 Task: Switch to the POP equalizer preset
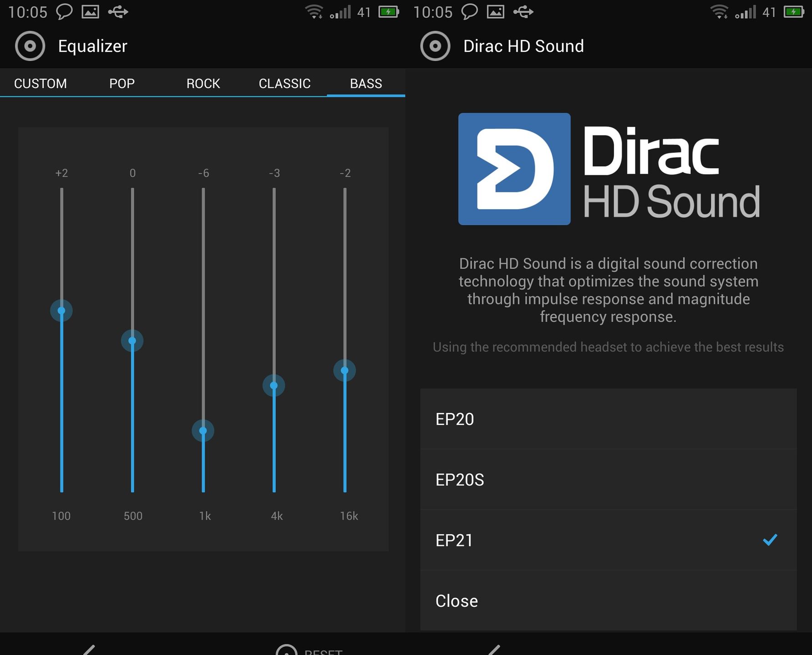(x=122, y=83)
